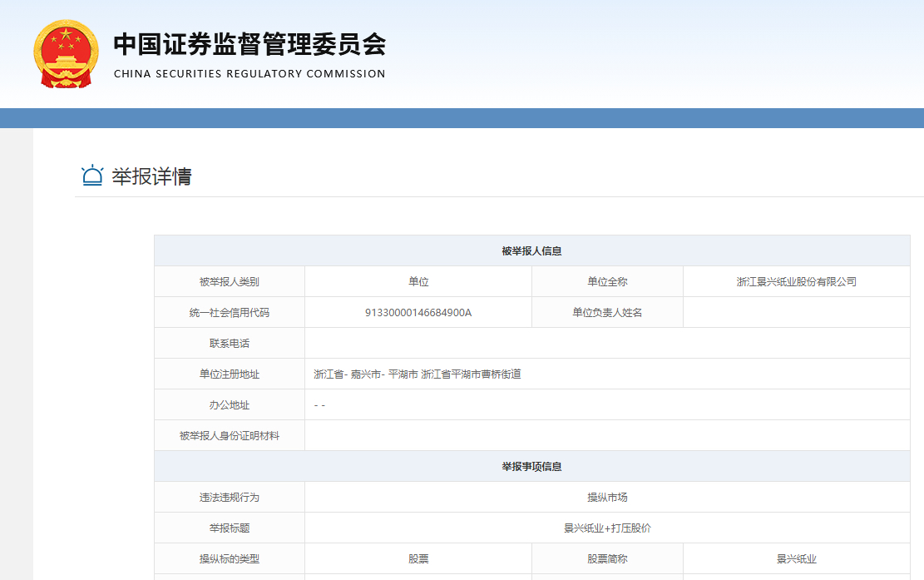The width and height of the screenshot is (924, 580).
Task: Select the 举报详情 page heading
Action: pyautogui.click(x=151, y=176)
